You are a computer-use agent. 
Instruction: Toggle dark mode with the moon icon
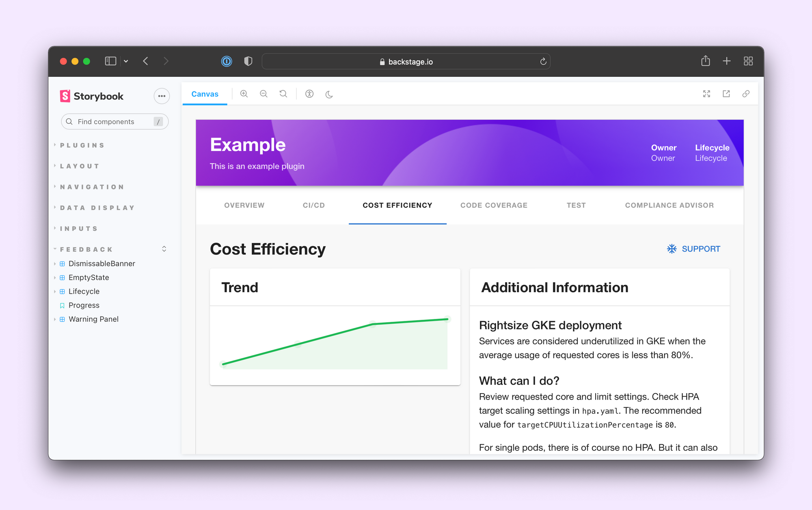pyautogui.click(x=329, y=94)
